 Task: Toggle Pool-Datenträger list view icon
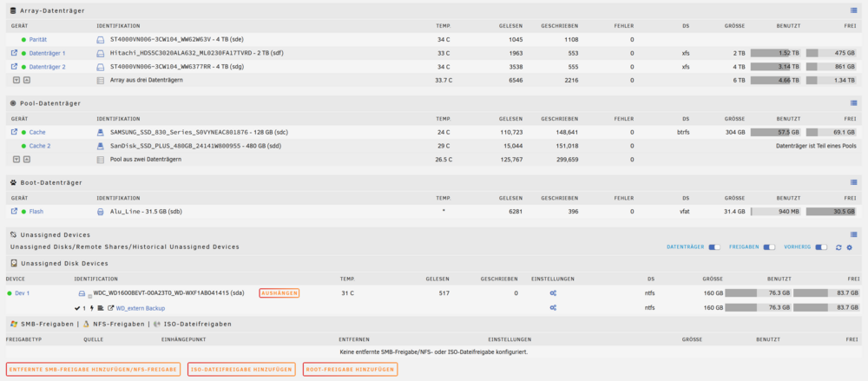click(853, 103)
